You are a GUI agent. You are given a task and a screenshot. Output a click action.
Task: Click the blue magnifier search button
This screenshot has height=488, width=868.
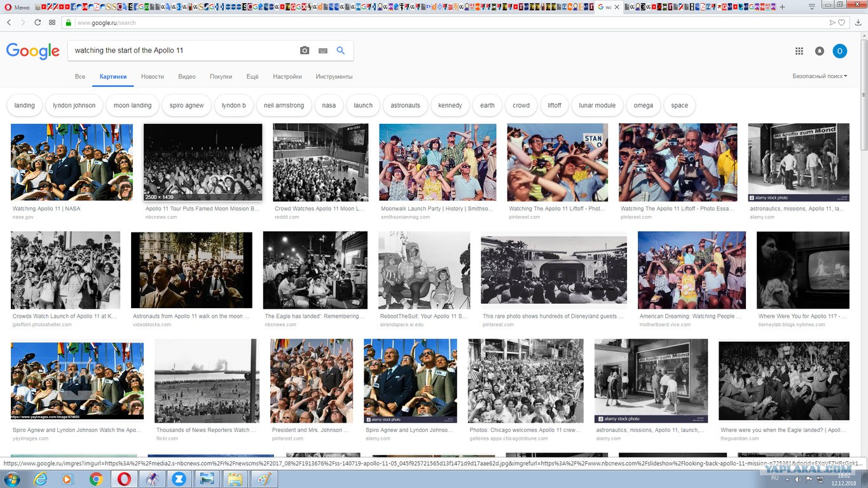point(341,50)
